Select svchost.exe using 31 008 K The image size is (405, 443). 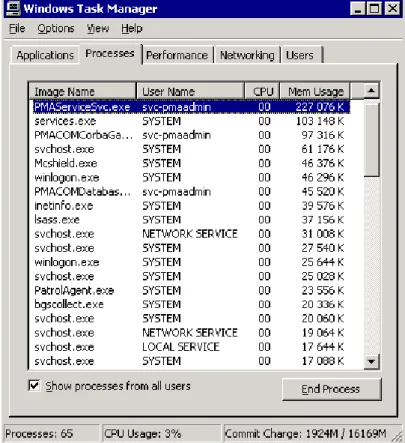pyautogui.click(x=189, y=234)
